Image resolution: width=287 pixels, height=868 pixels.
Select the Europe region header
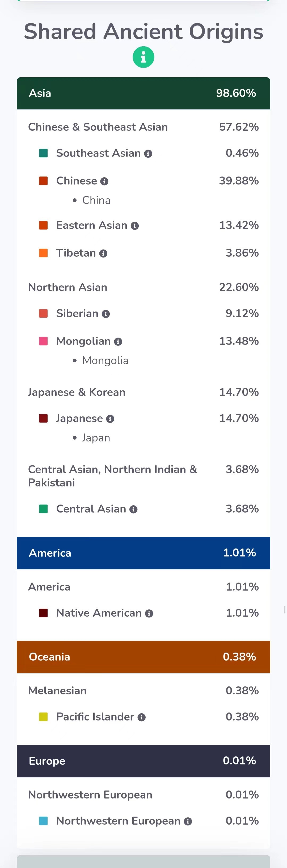click(x=143, y=761)
